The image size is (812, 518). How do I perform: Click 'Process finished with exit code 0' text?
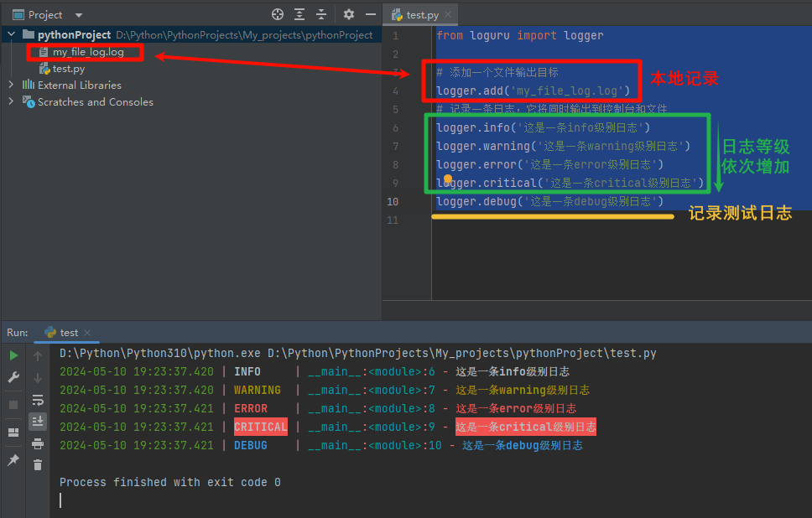[x=169, y=482]
